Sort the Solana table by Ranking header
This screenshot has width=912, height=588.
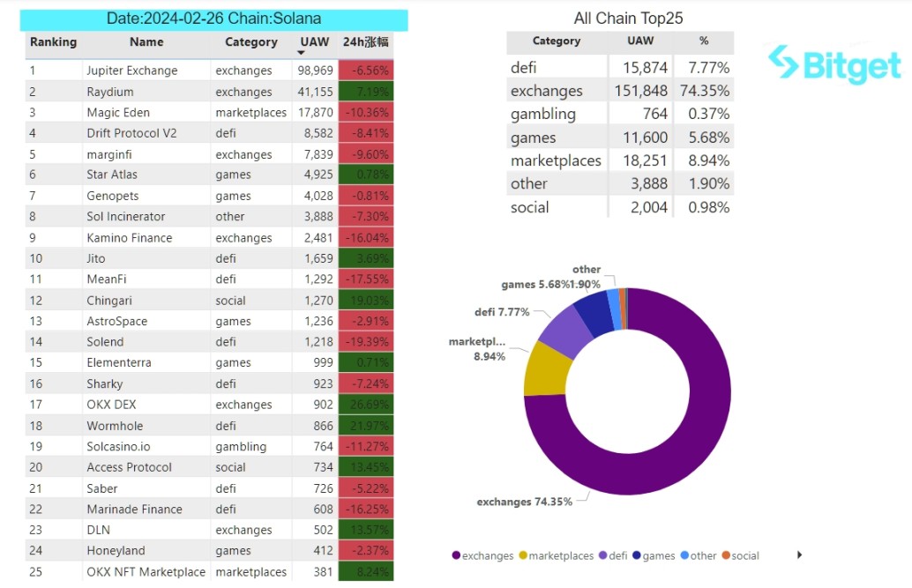[53, 41]
